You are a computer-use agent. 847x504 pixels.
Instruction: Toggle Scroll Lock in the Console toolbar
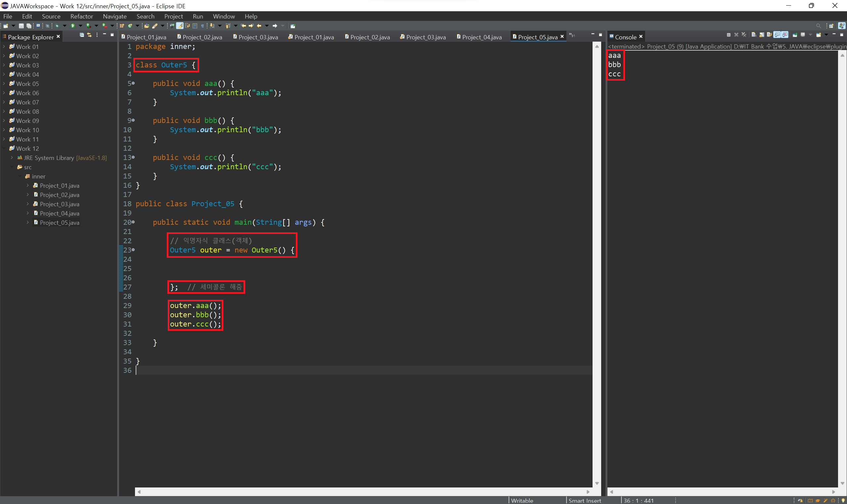click(x=762, y=35)
